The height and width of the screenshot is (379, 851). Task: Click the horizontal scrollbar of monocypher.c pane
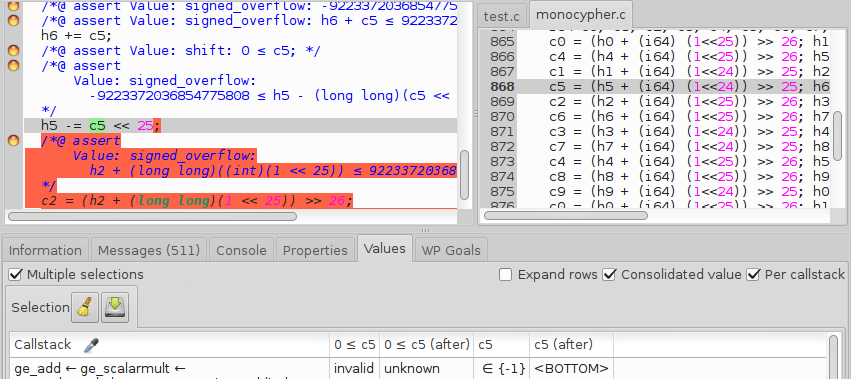tap(566, 216)
